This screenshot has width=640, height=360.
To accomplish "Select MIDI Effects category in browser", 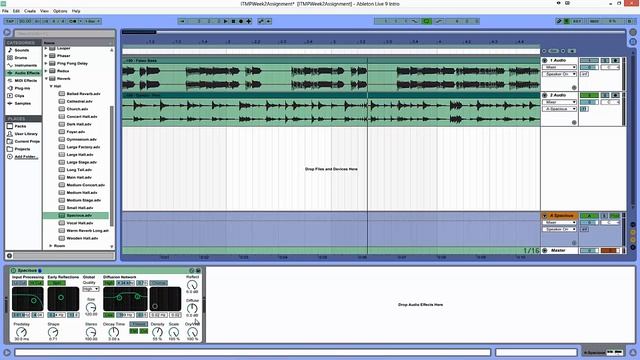I will [25, 81].
